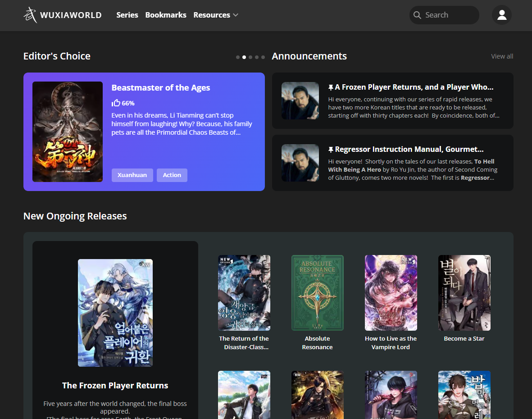532x419 pixels.
Task: Go to Bookmarks in the top navigation
Action: (x=166, y=15)
